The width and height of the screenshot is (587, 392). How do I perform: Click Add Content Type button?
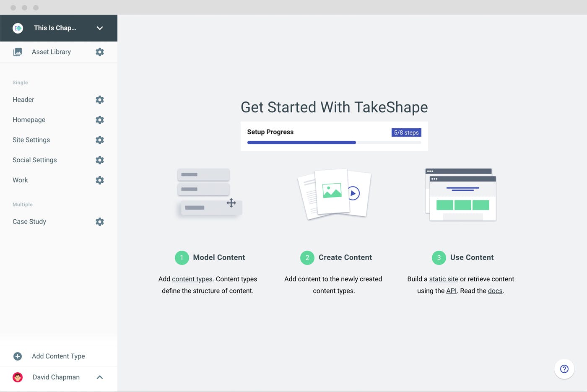59,356
